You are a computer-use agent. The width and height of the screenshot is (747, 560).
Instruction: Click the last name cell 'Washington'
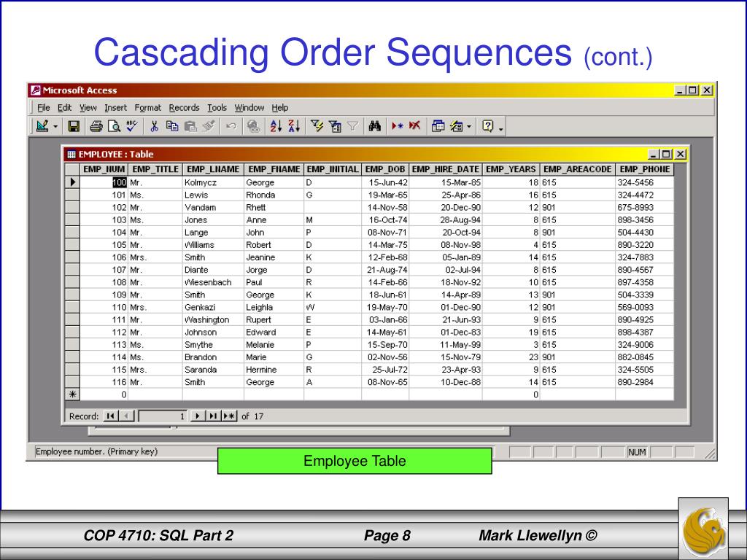point(213,320)
